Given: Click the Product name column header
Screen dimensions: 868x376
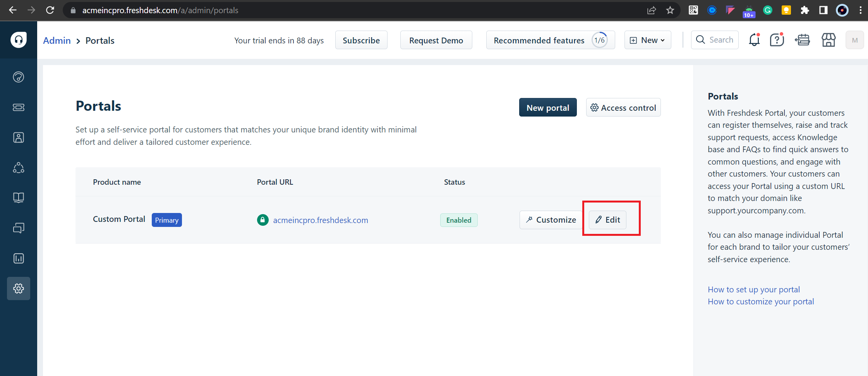Looking at the screenshot, I should click(117, 182).
